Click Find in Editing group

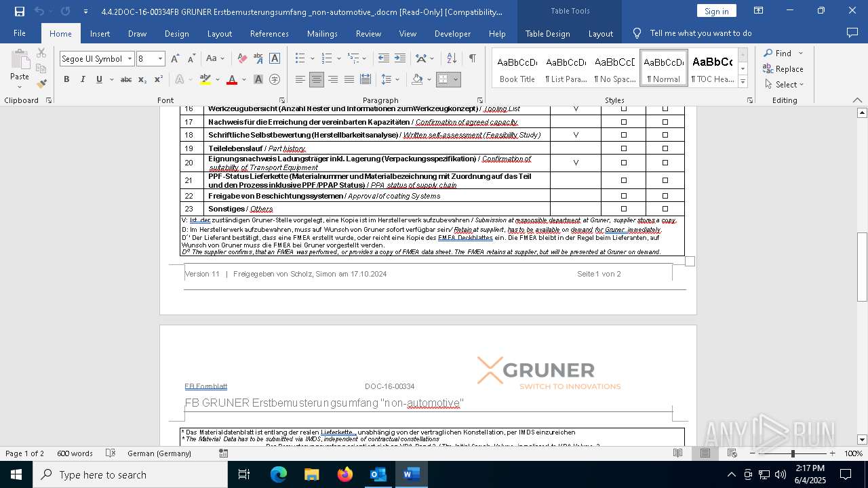click(x=777, y=53)
